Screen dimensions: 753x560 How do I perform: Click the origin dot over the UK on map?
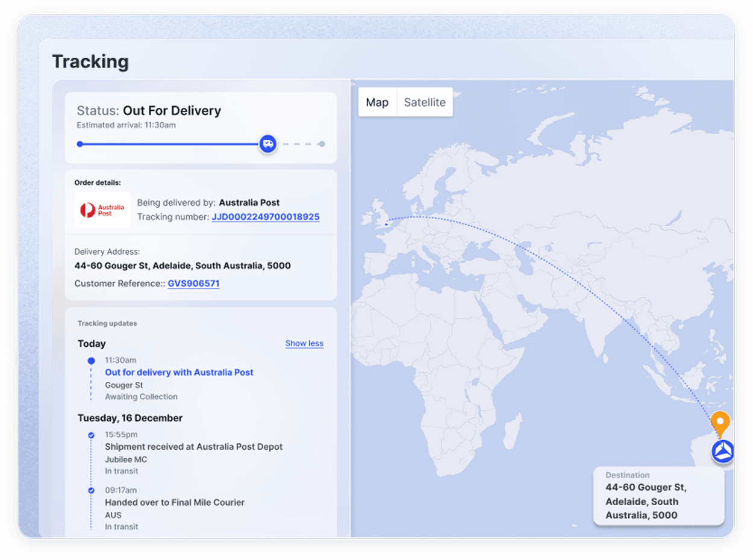point(386,225)
